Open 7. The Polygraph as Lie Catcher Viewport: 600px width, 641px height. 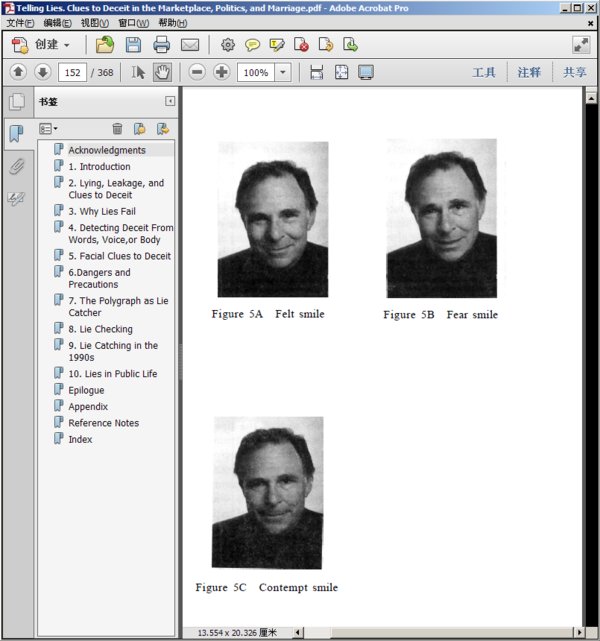(x=118, y=307)
